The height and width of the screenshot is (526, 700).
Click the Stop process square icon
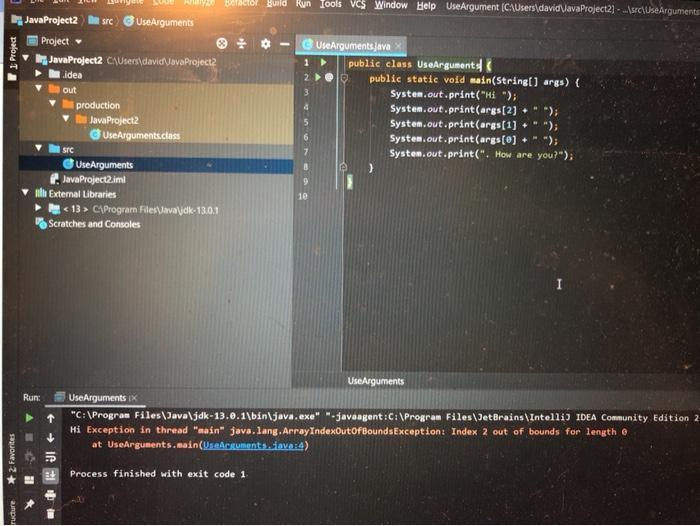29,437
